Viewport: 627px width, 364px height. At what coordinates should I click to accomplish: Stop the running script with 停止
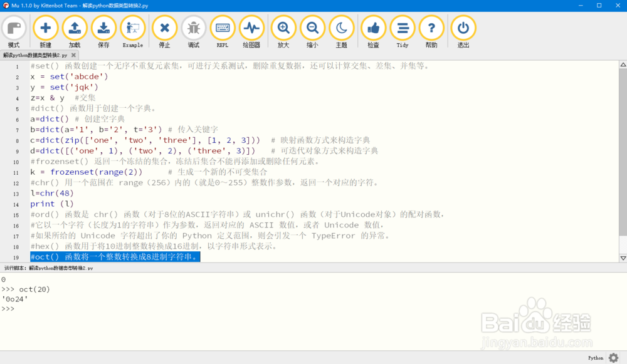164,28
